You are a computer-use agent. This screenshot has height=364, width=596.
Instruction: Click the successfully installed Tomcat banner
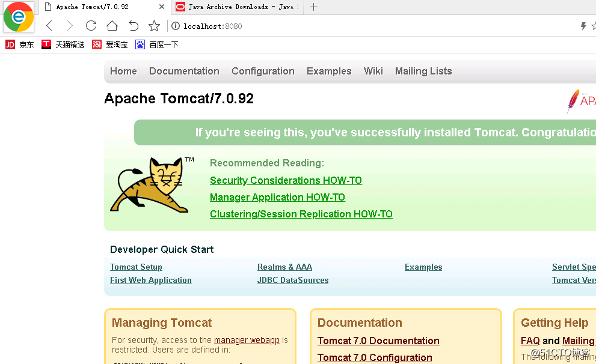[x=365, y=133]
